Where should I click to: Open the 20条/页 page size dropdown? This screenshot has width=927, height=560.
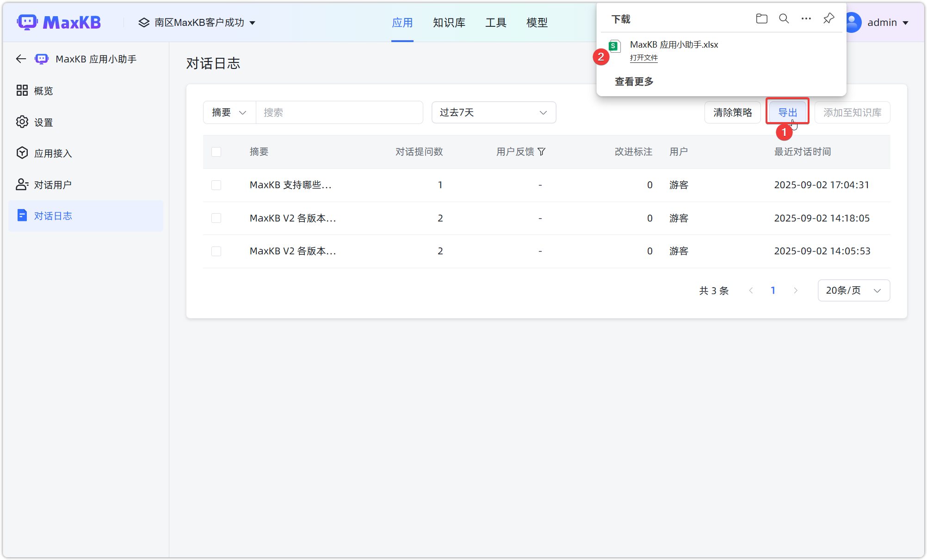[853, 290]
